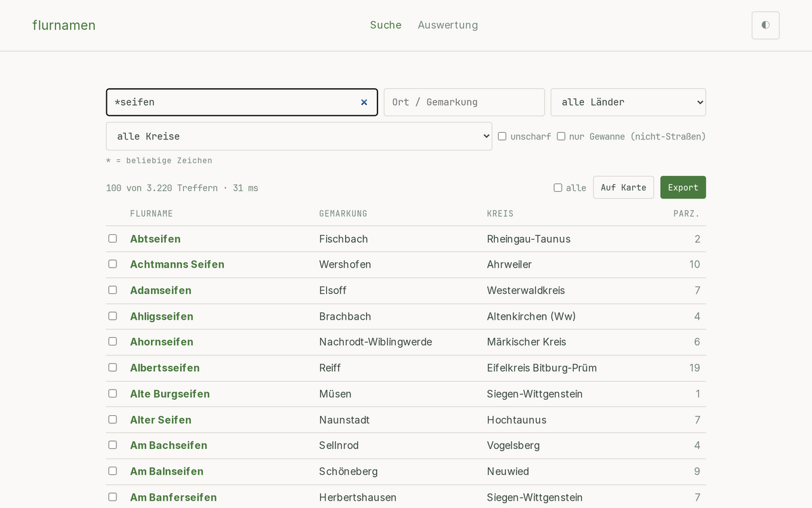Open the flurnamen home logo

tap(64, 25)
